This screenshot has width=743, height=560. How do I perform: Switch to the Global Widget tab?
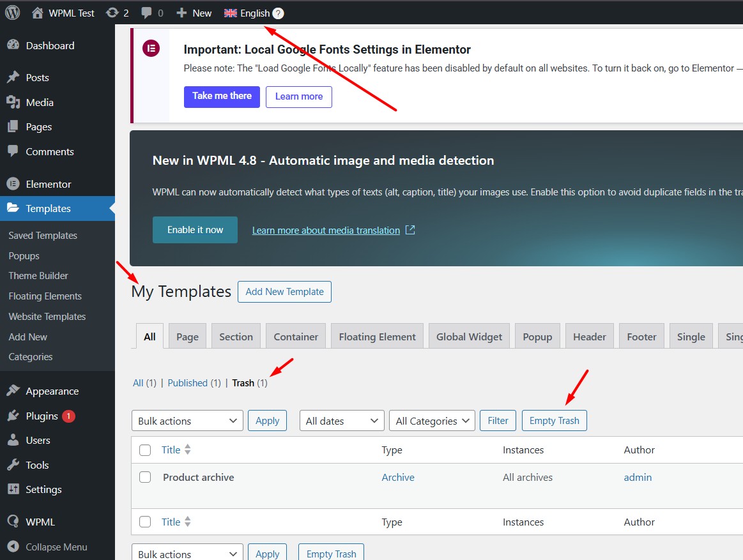469,337
